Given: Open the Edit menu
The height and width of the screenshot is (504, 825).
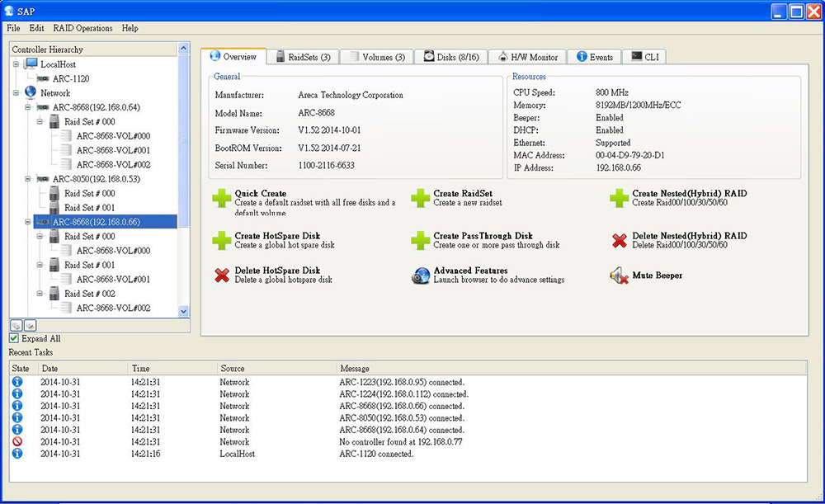Looking at the screenshot, I should (37, 28).
